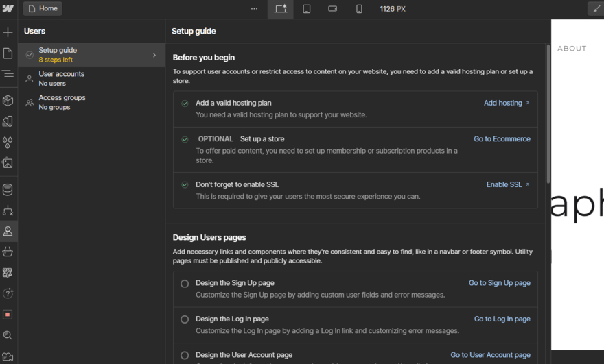The width and height of the screenshot is (604, 364).
Task: Click the people icon beside Access groups
Action: (x=30, y=103)
